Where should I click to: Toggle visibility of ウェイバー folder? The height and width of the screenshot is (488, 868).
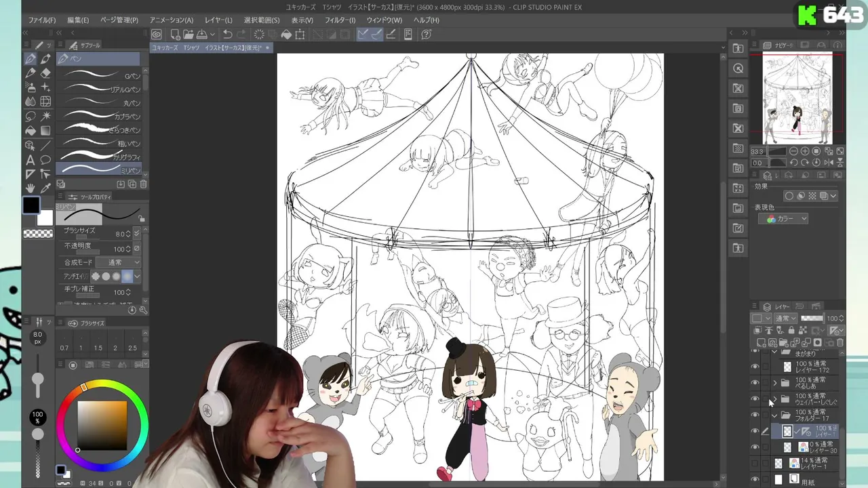click(755, 399)
